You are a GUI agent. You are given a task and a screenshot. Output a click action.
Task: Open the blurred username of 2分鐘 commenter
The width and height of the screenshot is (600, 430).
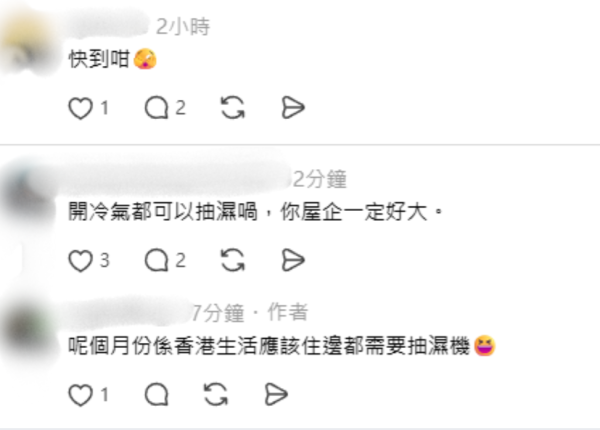click(x=178, y=178)
